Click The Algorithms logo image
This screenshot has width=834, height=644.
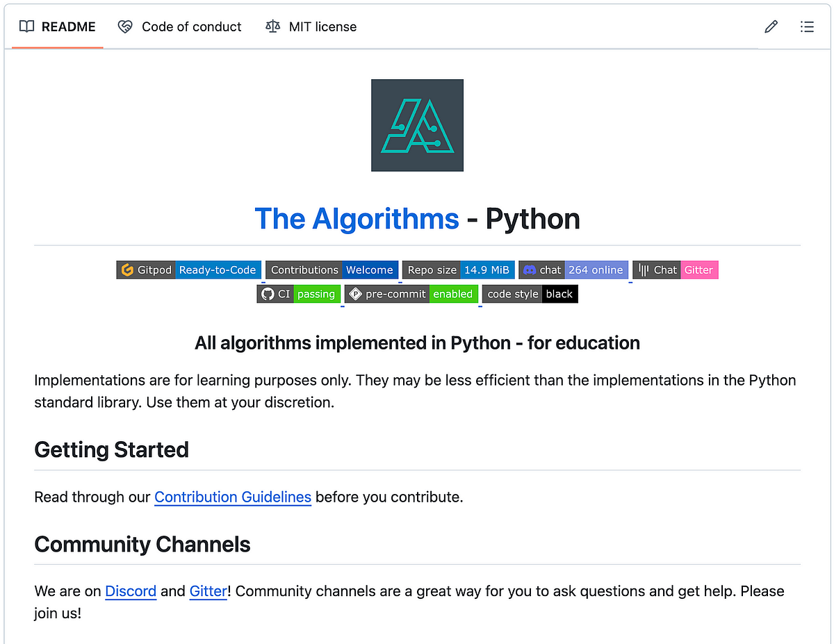[417, 125]
